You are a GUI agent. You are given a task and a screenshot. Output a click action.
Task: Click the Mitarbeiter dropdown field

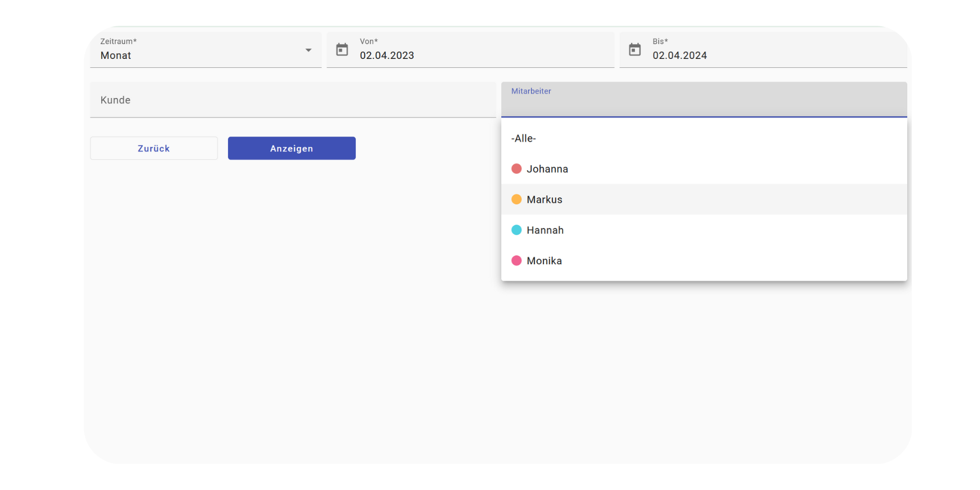(x=704, y=100)
